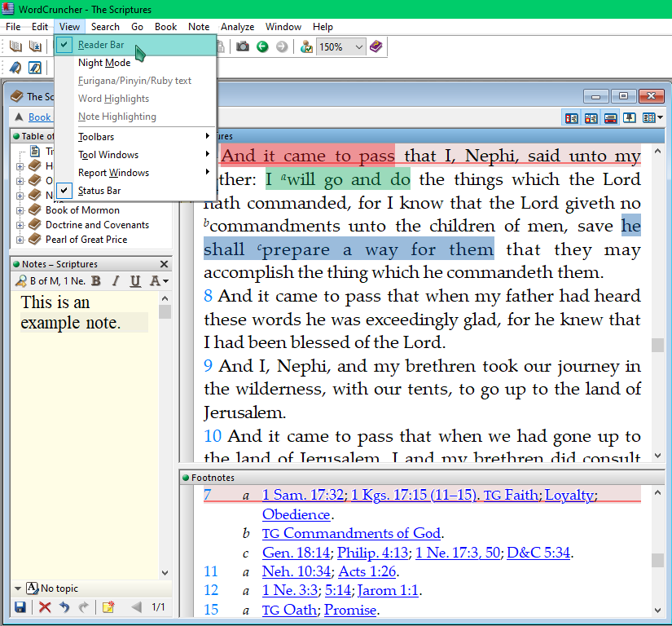Open the Analyze menu
Viewport: 672px width, 626px height.
[237, 27]
